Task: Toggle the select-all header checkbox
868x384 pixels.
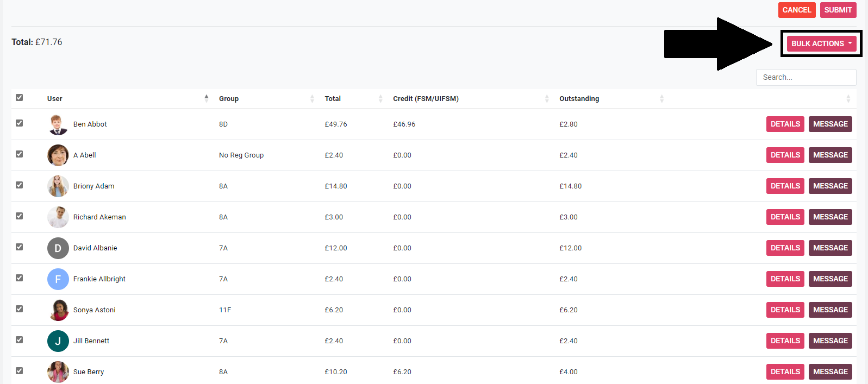Action: pos(20,98)
